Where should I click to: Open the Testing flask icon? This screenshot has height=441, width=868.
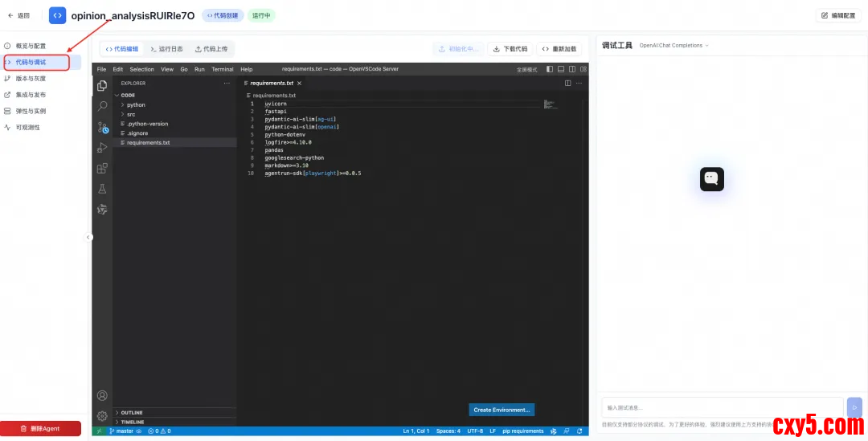coord(102,189)
